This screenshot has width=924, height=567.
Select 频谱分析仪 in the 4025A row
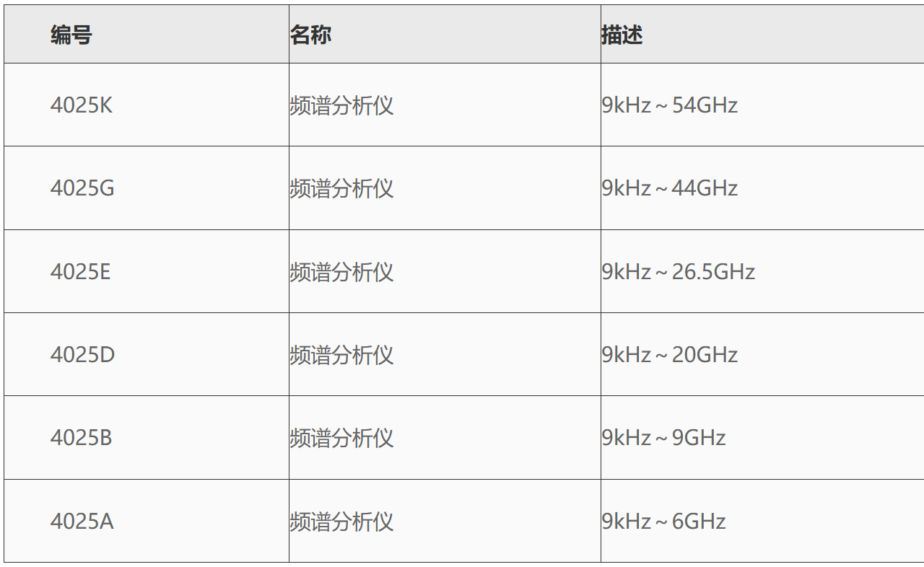coord(341,522)
